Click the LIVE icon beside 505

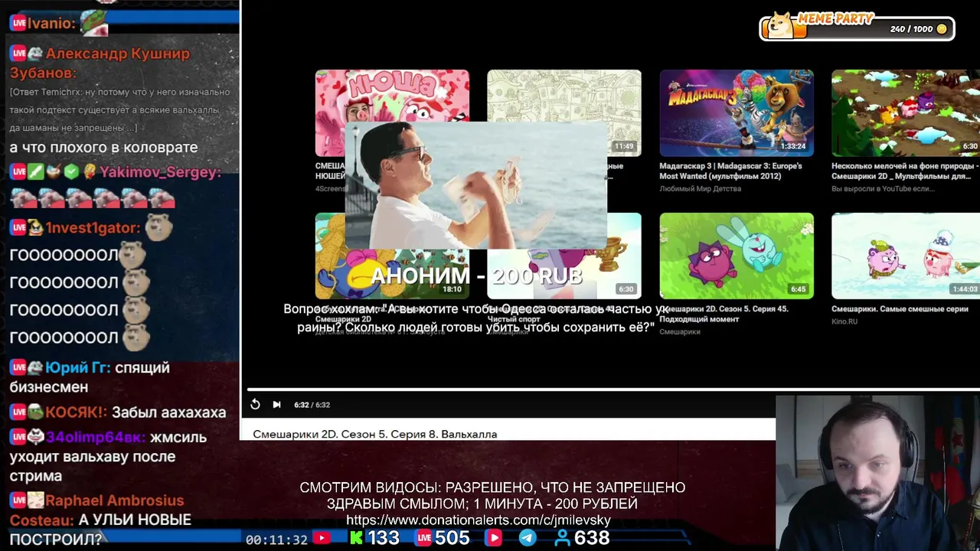[423, 539]
